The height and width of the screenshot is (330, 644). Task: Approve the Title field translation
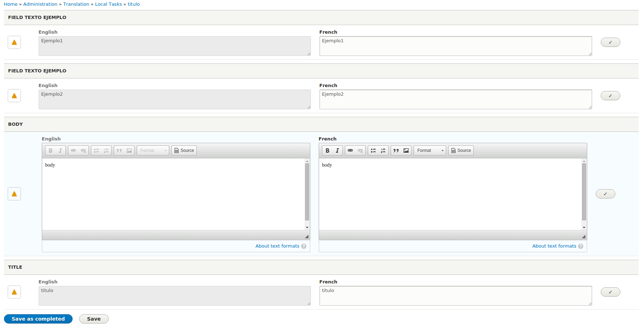[610, 292]
